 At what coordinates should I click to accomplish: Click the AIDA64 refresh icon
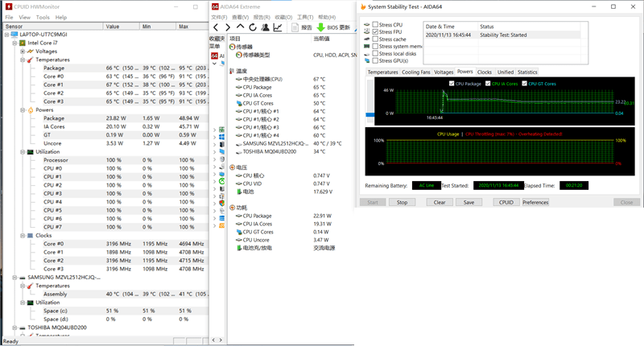(253, 27)
